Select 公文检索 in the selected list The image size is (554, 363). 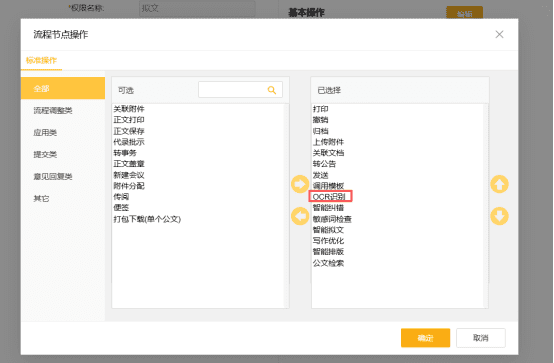pos(328,263)
